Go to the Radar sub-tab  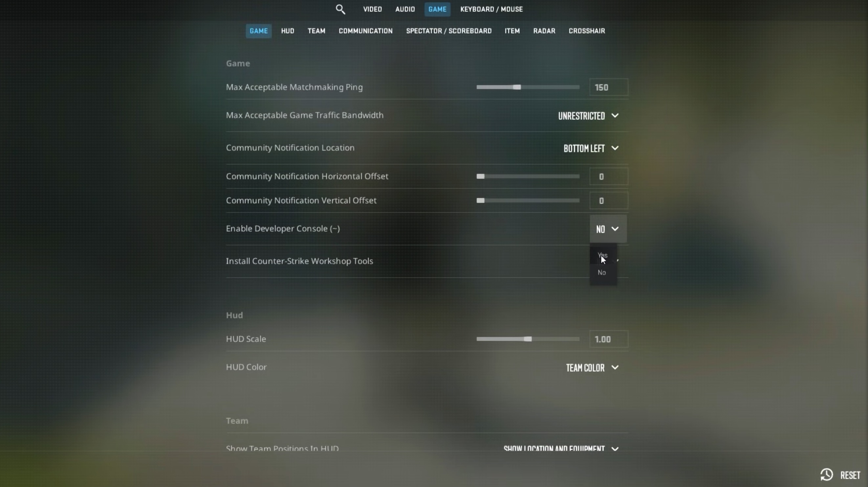click(544, 31)
